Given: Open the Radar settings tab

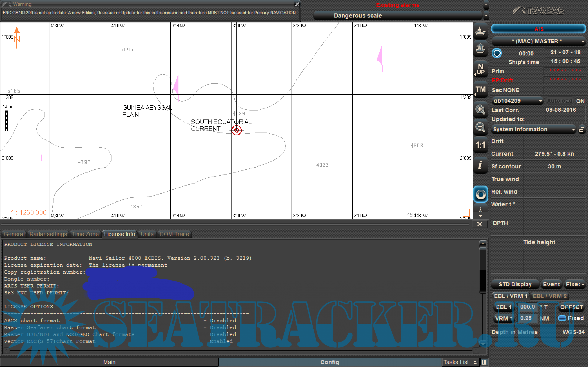Looking at the screenshot, I should tap(48, 234).
